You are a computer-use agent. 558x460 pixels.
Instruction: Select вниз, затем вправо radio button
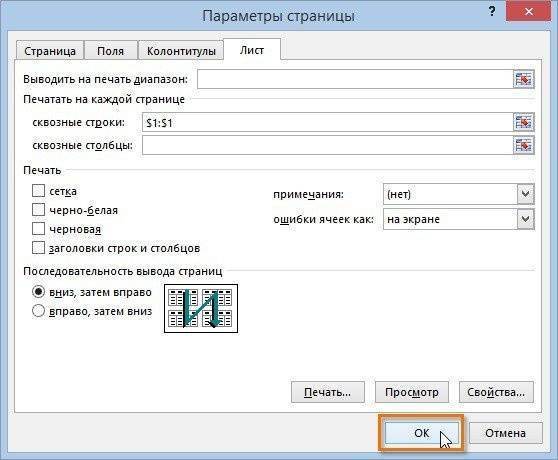tap(38, 292)
